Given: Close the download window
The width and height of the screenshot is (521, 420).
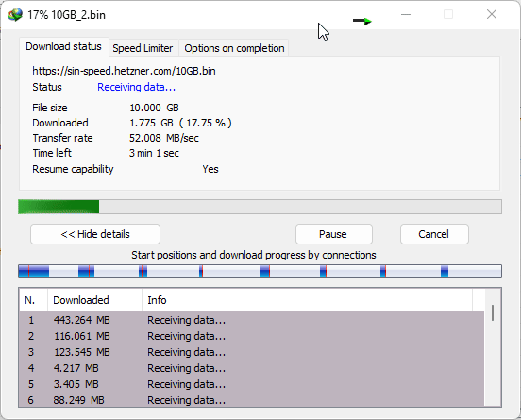Looking at the screenshot, I should 492,14.
